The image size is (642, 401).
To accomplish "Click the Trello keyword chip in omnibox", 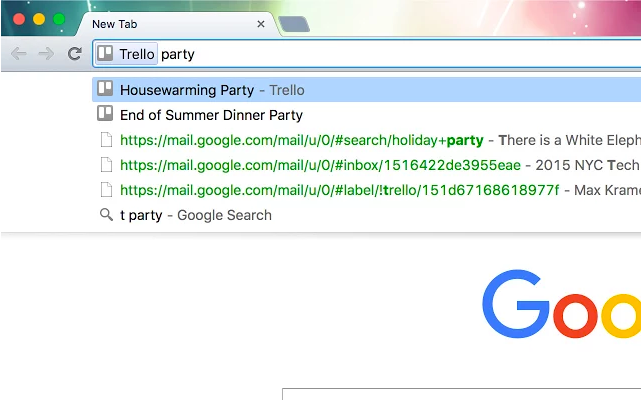I will (127, 54).
